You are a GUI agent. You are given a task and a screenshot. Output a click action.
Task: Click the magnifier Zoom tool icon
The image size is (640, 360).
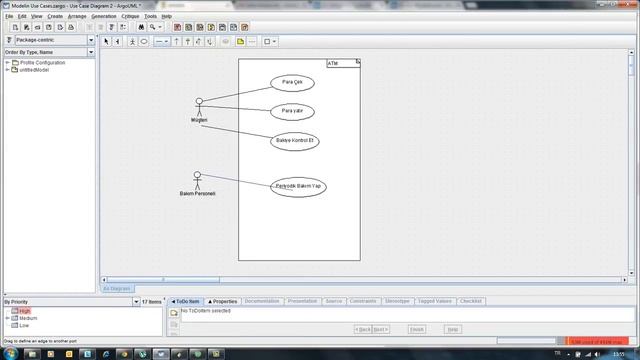[152, 27]
